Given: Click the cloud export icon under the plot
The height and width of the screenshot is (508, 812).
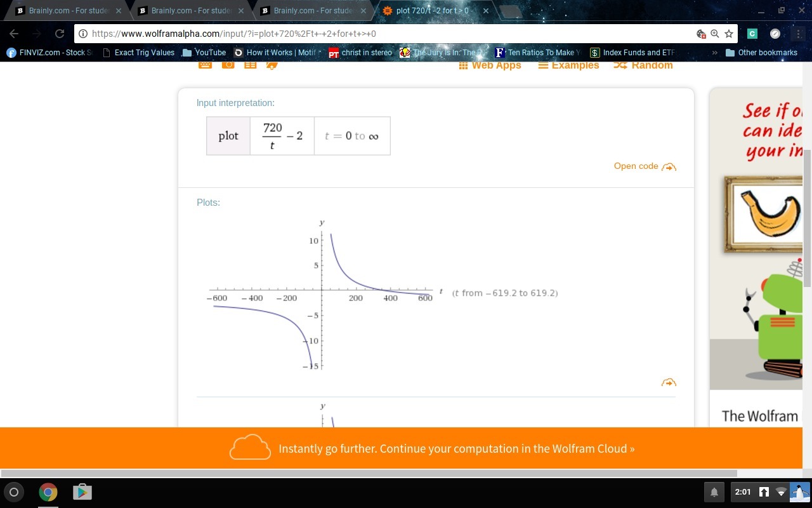Looking at the screenshot, I should (x=669, y=382).
